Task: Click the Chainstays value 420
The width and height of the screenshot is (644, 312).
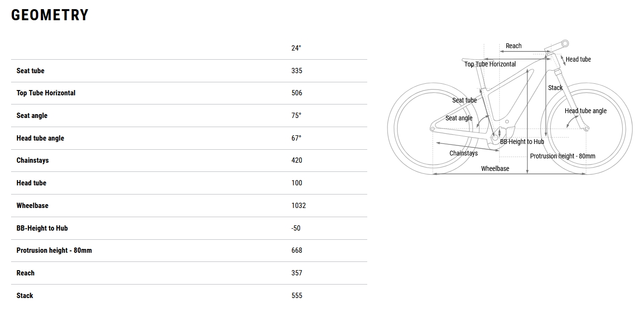Action: (297, 160)
